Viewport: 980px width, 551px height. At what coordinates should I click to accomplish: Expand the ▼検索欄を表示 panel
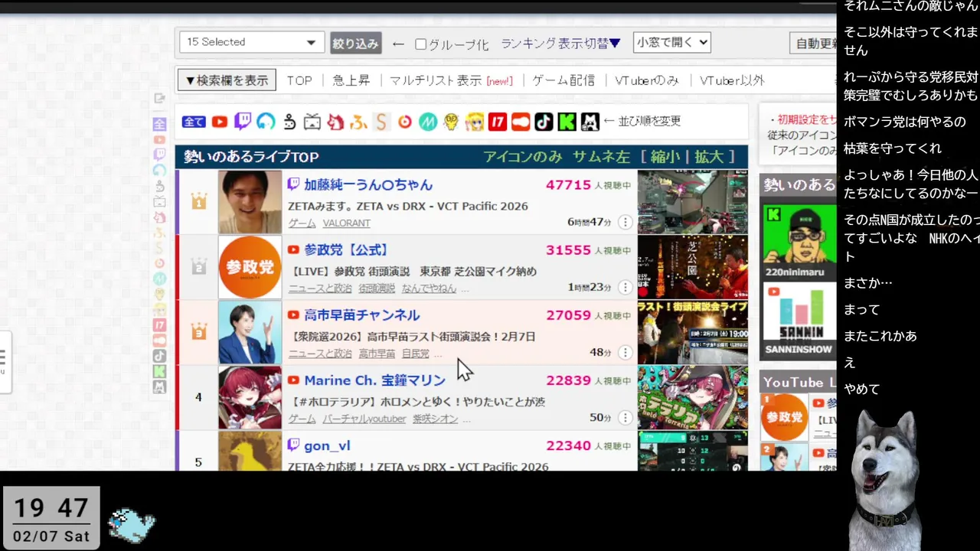pos(227,80)
